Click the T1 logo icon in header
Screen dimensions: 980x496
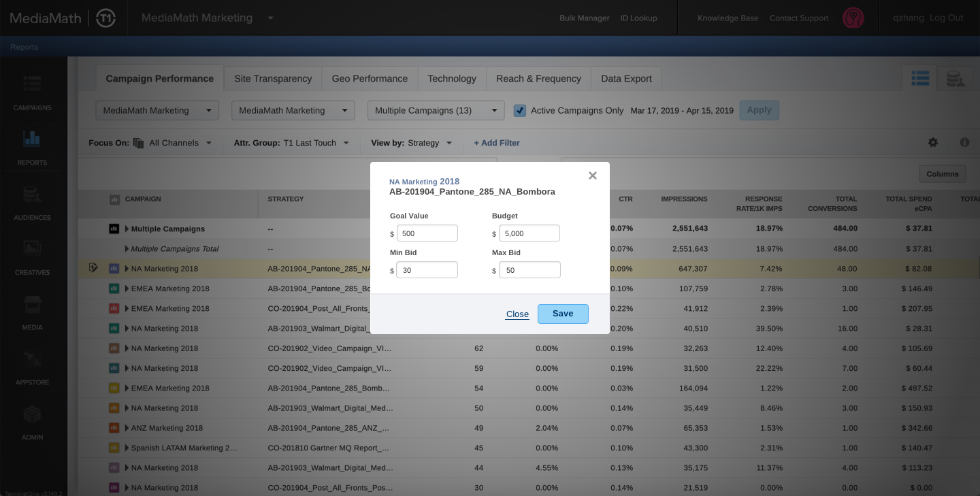[x=105, y=18]
